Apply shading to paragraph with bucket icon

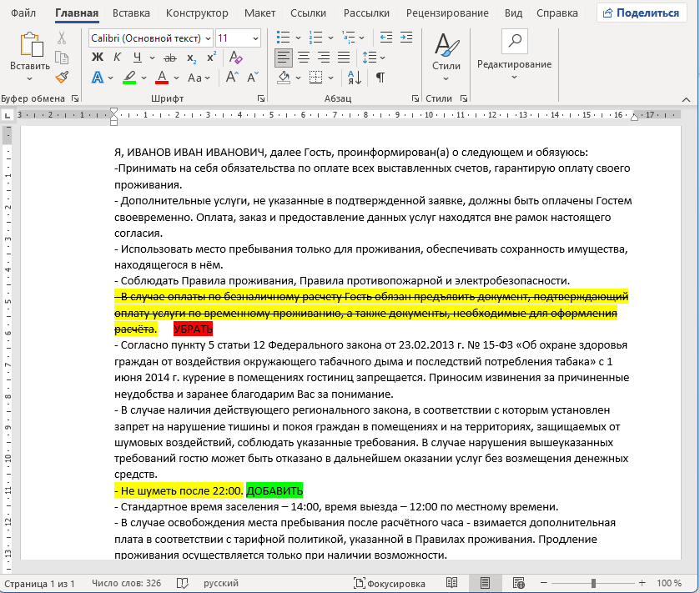click(x=284, y=78)
